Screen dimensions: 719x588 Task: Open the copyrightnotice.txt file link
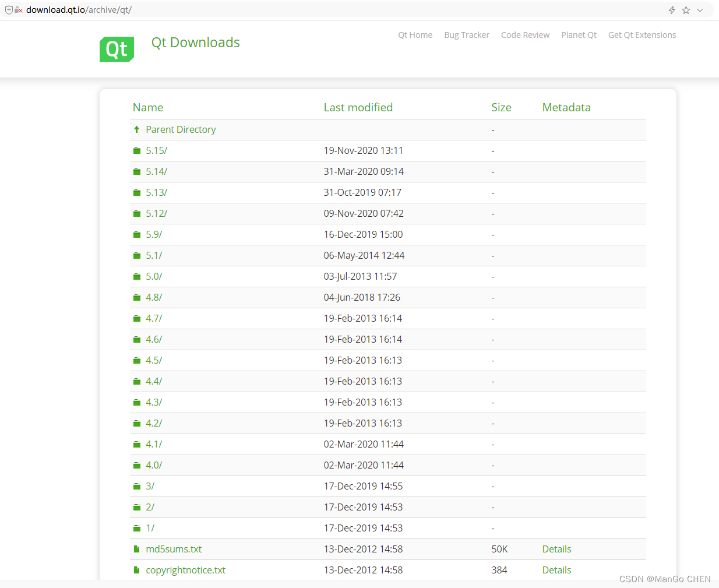185,570
